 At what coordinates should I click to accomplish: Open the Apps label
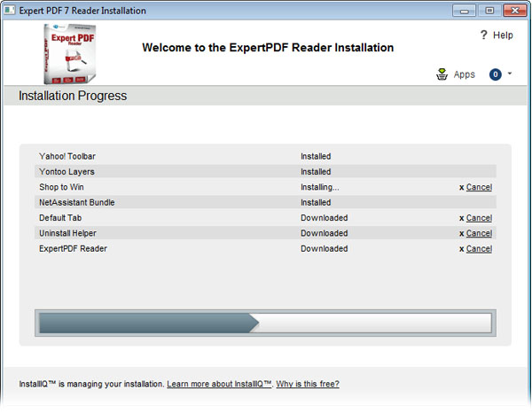pyautogui.click(x=464, y=74)
